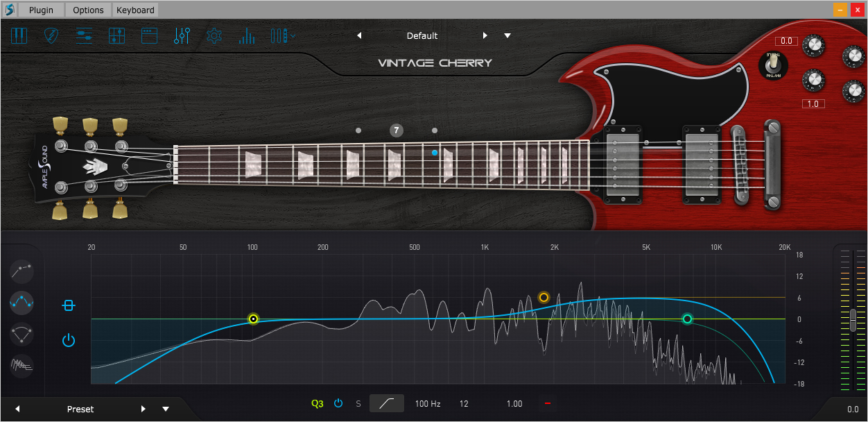Open the grid mixer matrix icon

click(116, 36)
